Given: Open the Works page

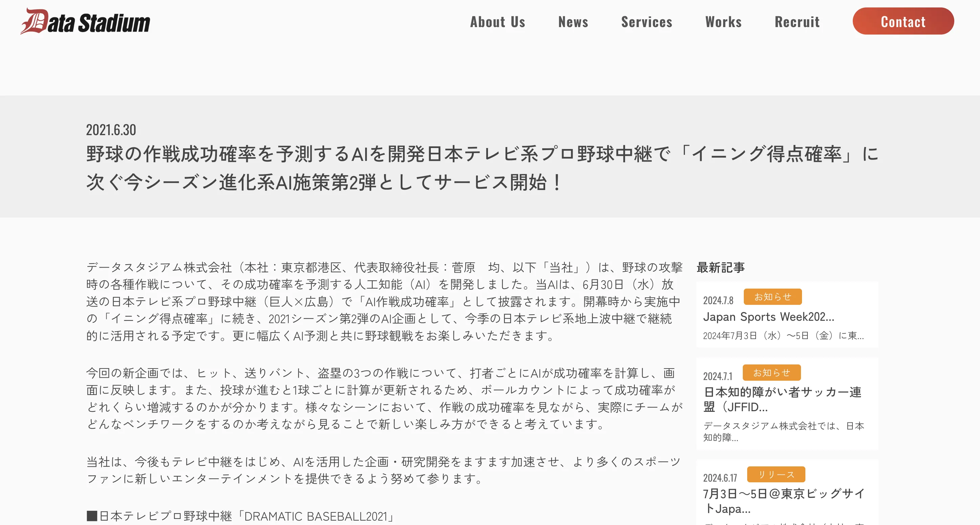Looking at the screenshot, I should tap(725, 21).
